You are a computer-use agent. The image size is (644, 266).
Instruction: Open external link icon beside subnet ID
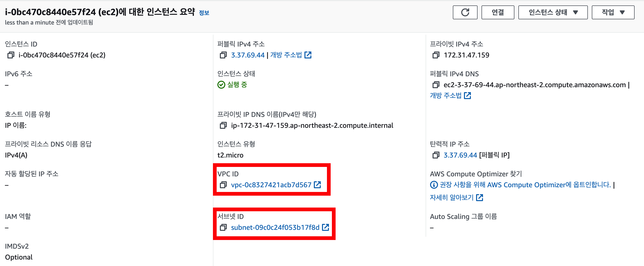pos(325,227)
